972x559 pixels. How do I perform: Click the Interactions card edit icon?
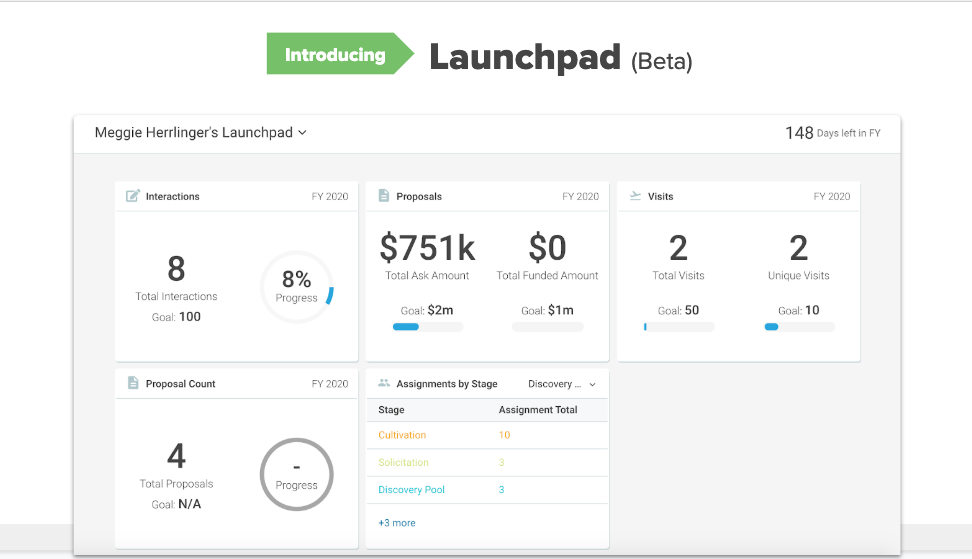point(133,196)
